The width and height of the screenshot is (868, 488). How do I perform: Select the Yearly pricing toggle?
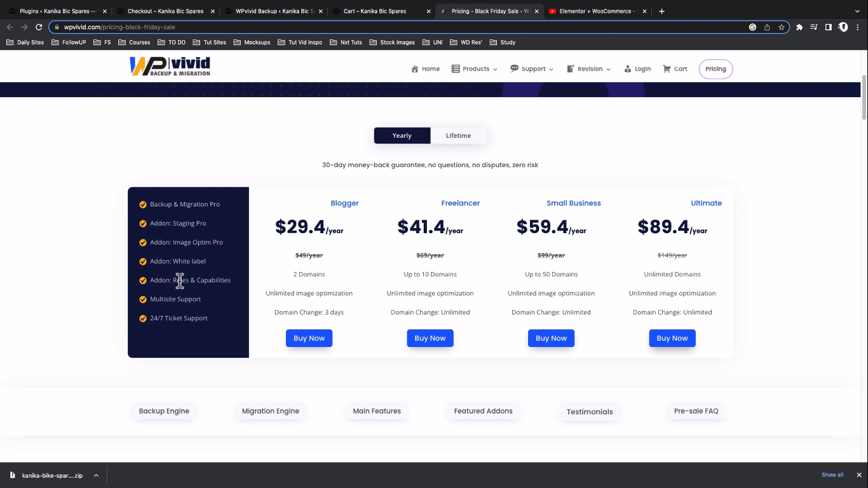coord(402,135)
